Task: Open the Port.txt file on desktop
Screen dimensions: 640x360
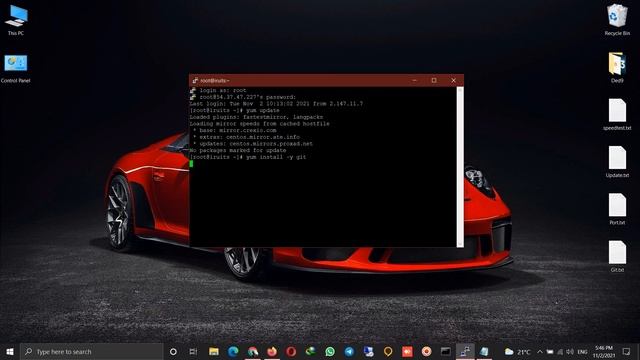Action: (617, 209)
